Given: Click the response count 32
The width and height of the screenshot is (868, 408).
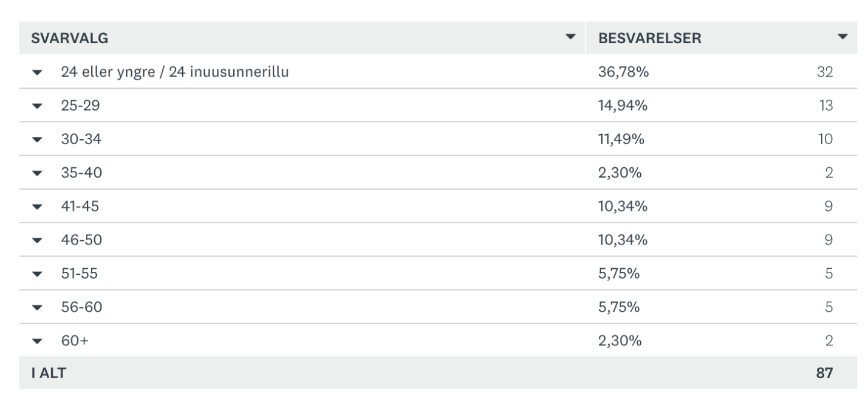Looking at the screenshot, I should coord(824,72).
